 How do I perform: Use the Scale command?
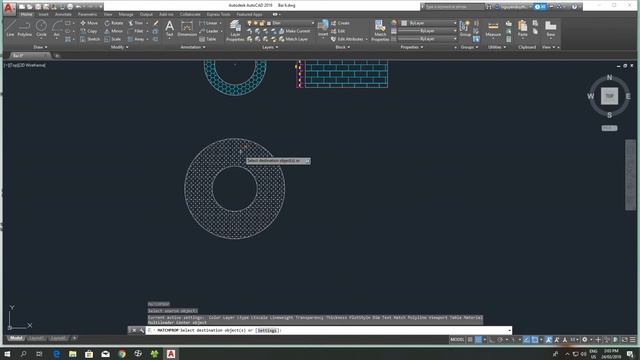[112, 39]
